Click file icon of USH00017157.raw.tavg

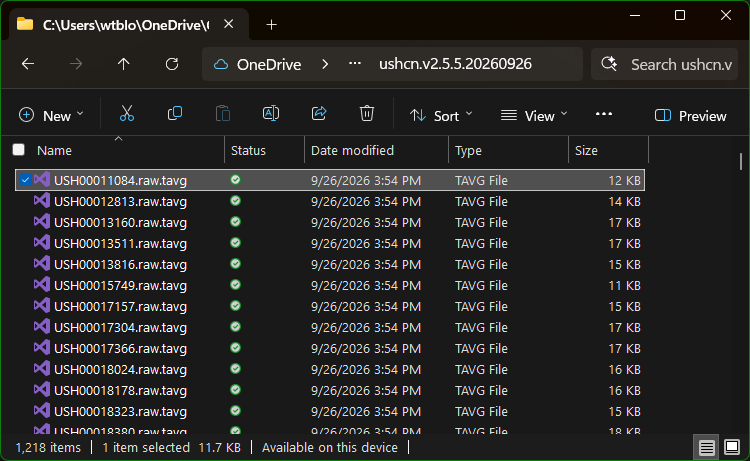pos(42,306)
